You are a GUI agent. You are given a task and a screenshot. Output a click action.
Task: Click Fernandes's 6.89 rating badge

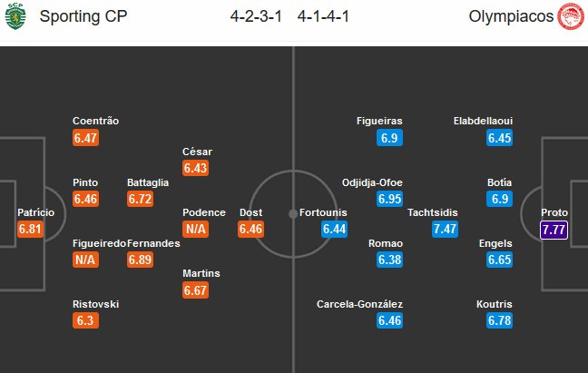pos(140,260)
